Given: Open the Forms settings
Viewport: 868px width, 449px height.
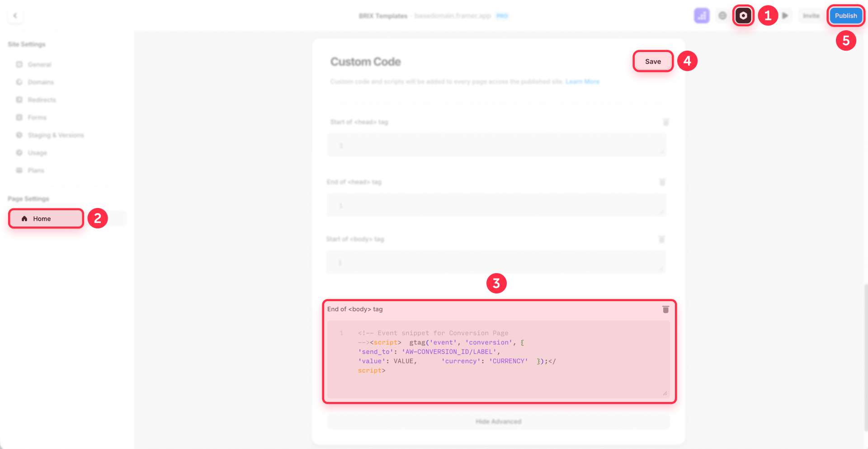Looking at the screenshot, I should tap(37, 117).
